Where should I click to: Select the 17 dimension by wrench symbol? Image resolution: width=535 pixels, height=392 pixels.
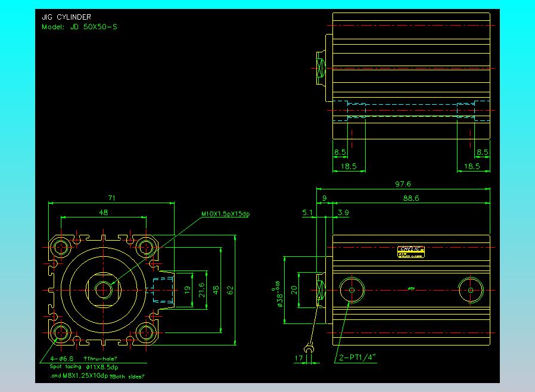tap(298, 358)
